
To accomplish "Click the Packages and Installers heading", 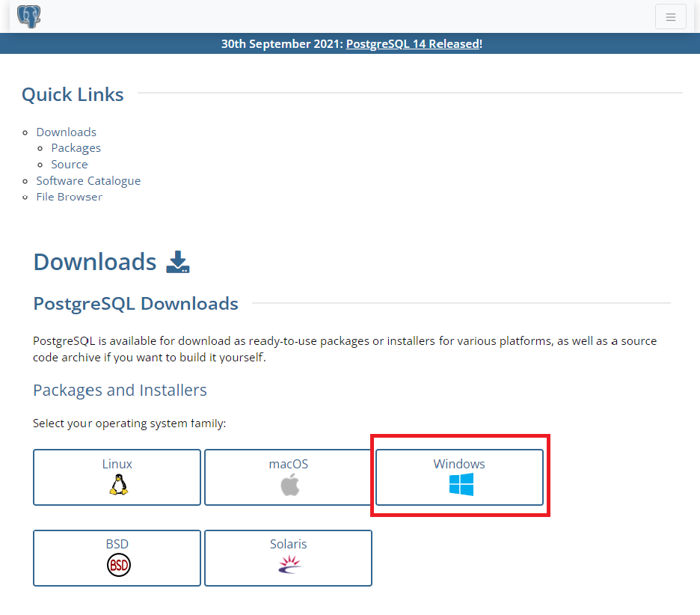I will [120, 391].
